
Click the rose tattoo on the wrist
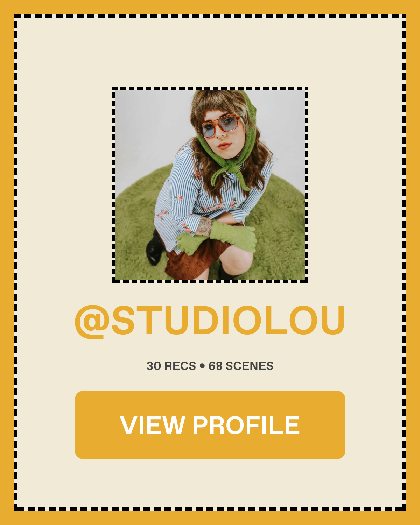(204, 226)
